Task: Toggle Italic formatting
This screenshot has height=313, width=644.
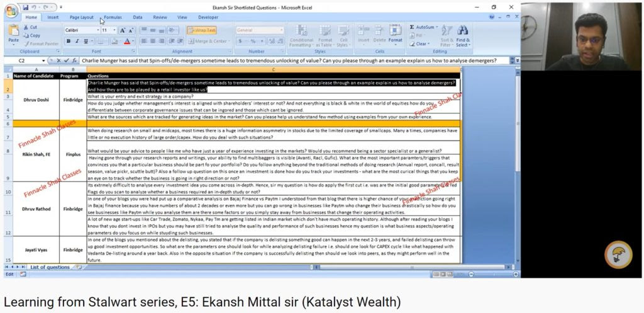Action: tap(77, 41)
